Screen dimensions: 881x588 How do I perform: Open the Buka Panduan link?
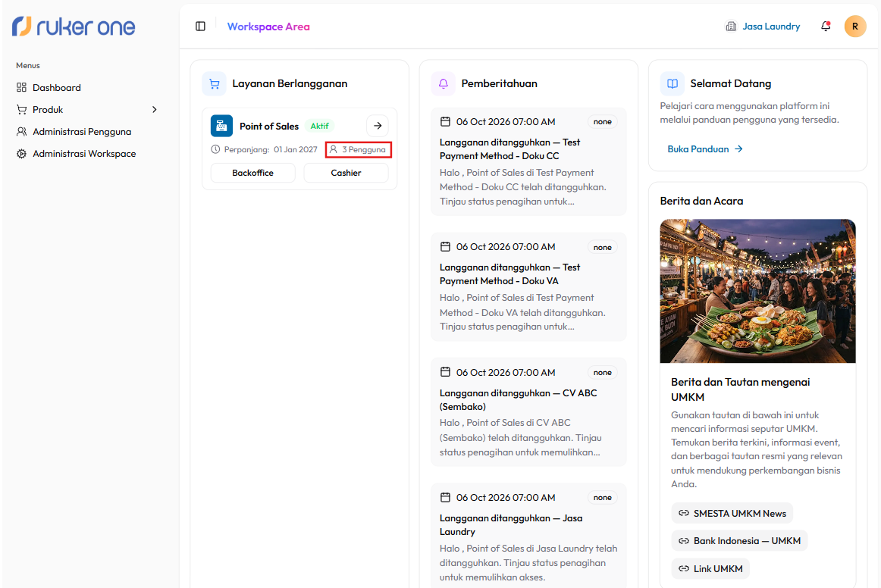point(705,149)
